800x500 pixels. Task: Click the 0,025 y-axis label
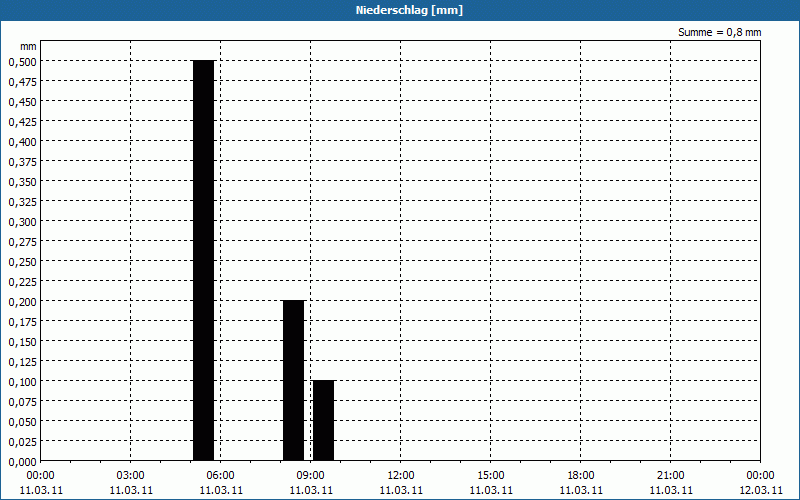click(22, 442)
